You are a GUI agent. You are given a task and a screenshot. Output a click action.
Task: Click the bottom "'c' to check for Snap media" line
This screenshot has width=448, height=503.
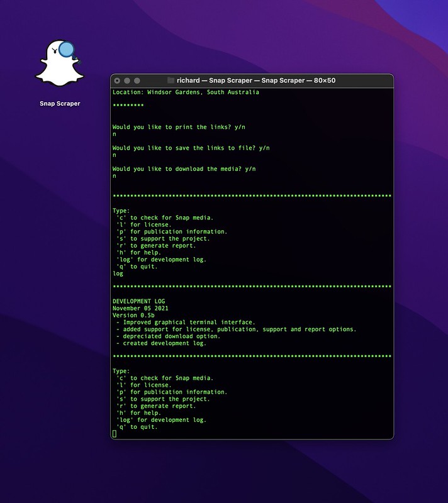pos(165,379)
